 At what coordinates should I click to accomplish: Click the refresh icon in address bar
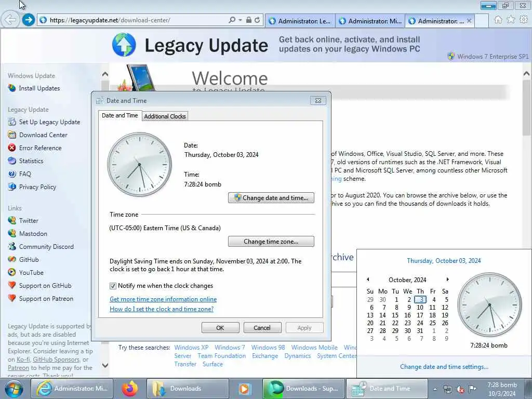click(257, 20)
